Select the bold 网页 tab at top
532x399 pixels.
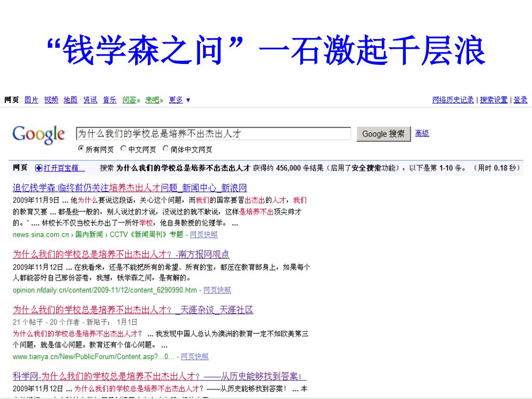tap(11, 100)
